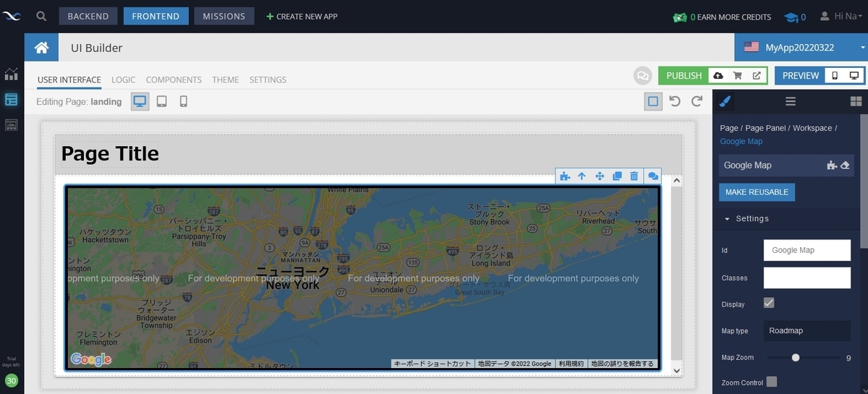Duplicate the Google Map component
Viewport: 868px width, 394px height.
pyautogui.click(x=617, y=176)
